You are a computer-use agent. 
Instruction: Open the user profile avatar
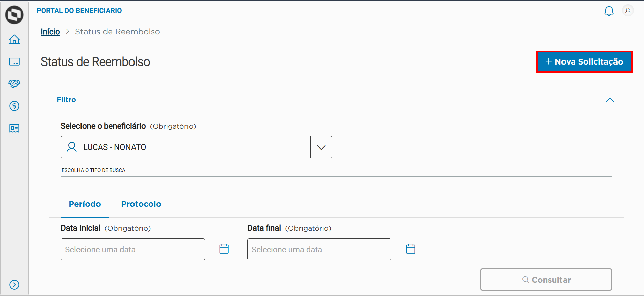pyautogui.click(x=628, y=11)
